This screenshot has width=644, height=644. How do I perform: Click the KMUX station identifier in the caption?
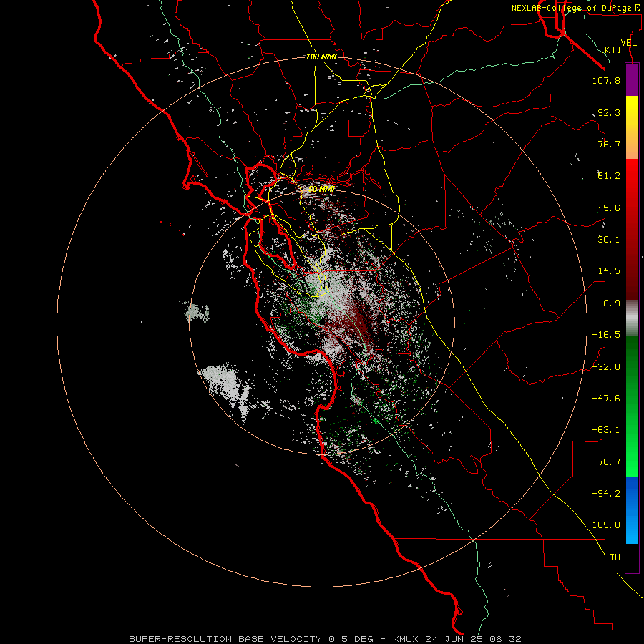[x=406, y=639]
